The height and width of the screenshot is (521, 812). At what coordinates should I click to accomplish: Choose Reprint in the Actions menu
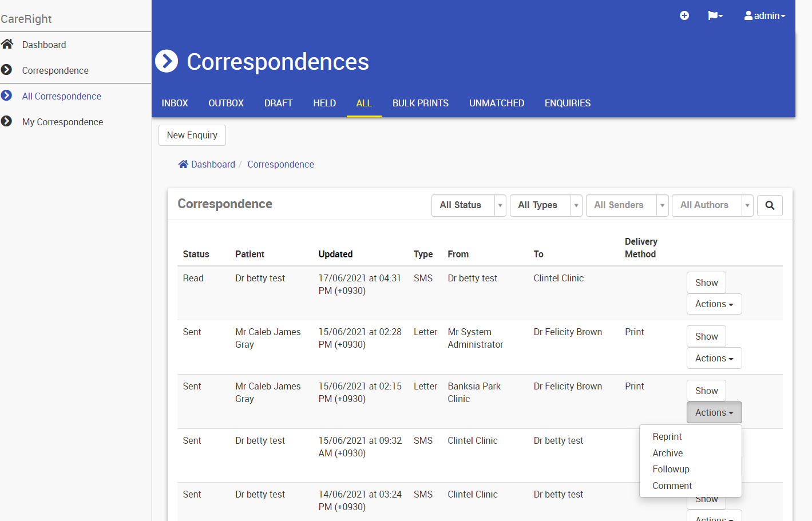click(x=667, y=436)
